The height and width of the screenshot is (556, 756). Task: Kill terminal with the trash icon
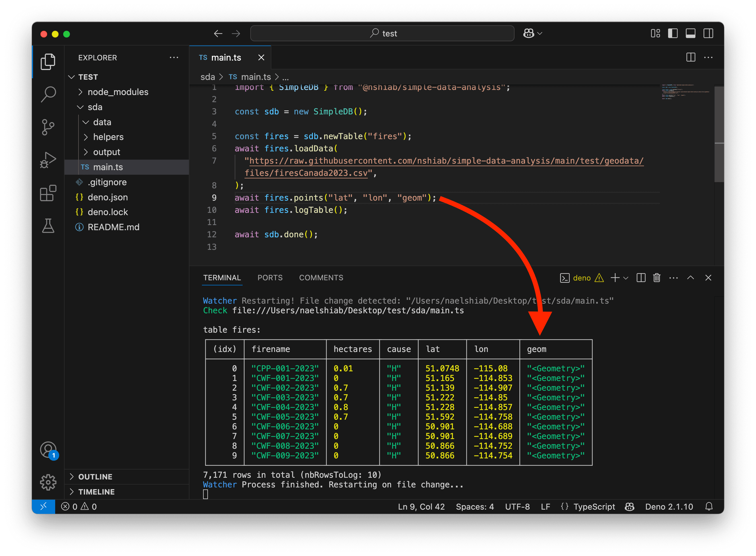[656, 278]
